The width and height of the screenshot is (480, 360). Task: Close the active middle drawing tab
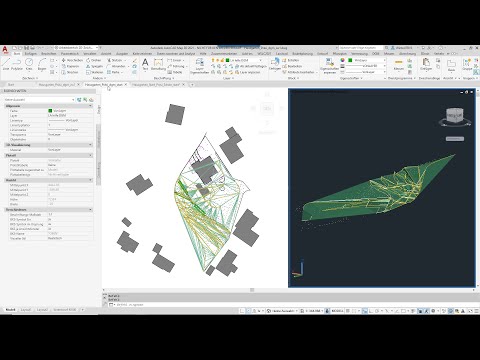126,85
